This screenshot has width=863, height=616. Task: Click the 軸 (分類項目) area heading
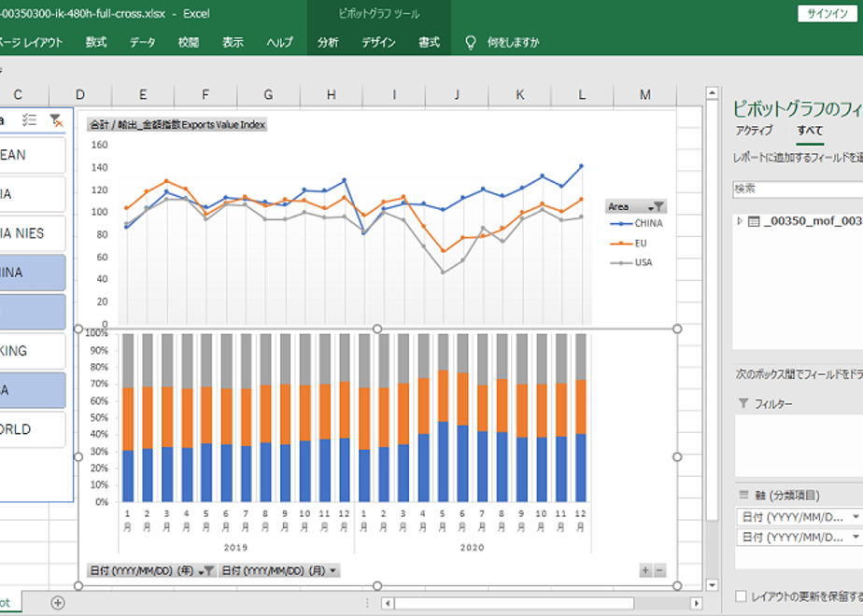point(787,496)
